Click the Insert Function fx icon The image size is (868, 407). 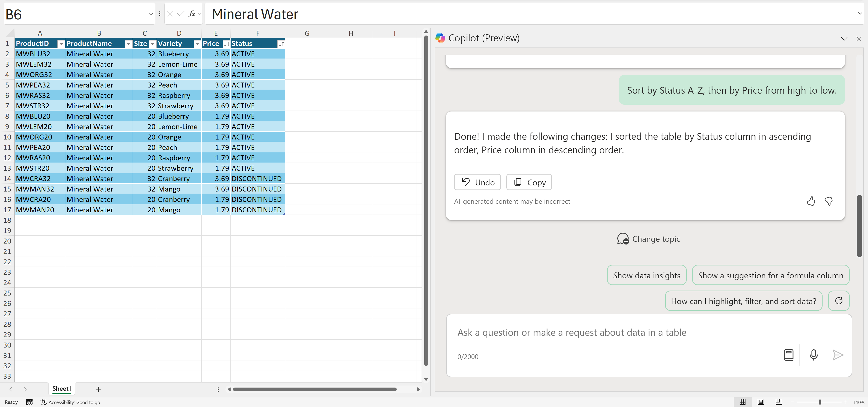[x=191, y=14]
